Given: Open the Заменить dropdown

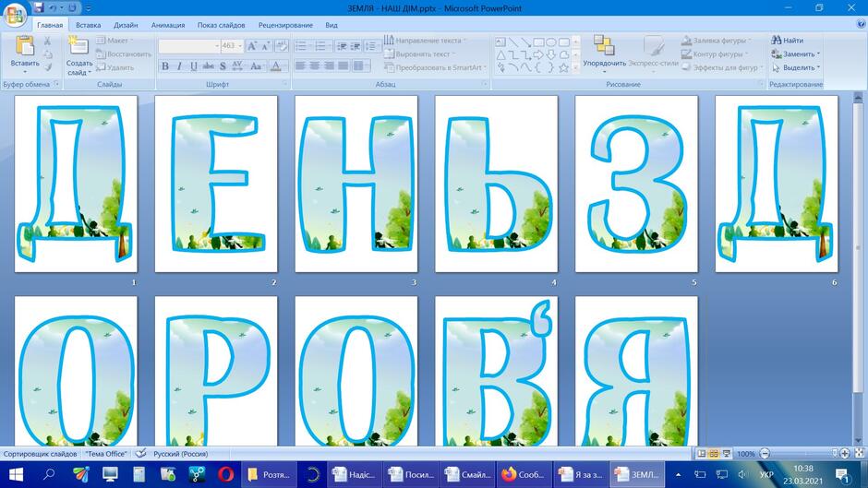Looking at the screenshot, I should coord(796,54).
